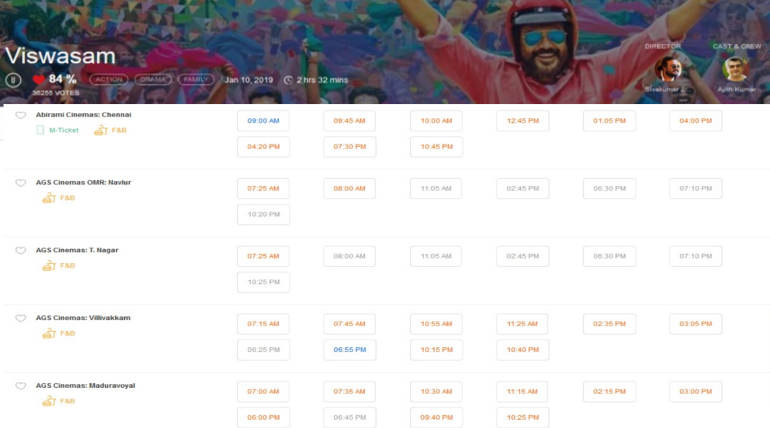Pick the 07:25 AM show at AGS T. Nagar
Image resolution: width=770 pixels, height=428 pixels.
click(x=263, y=256)
